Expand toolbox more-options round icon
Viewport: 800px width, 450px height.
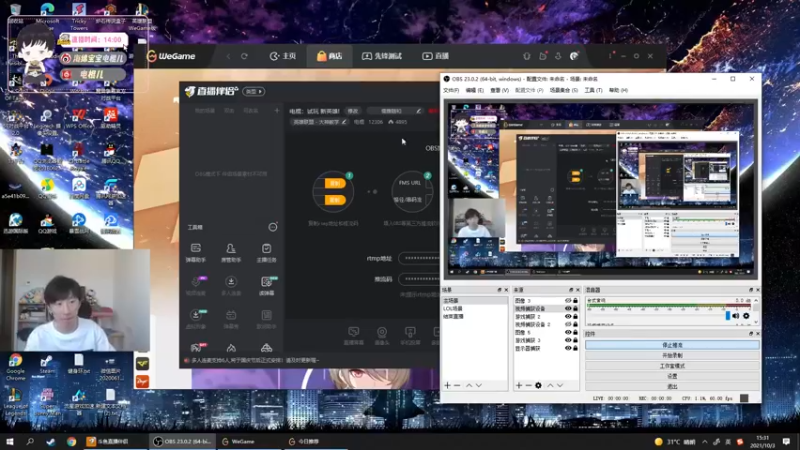[x=273, y=227]
